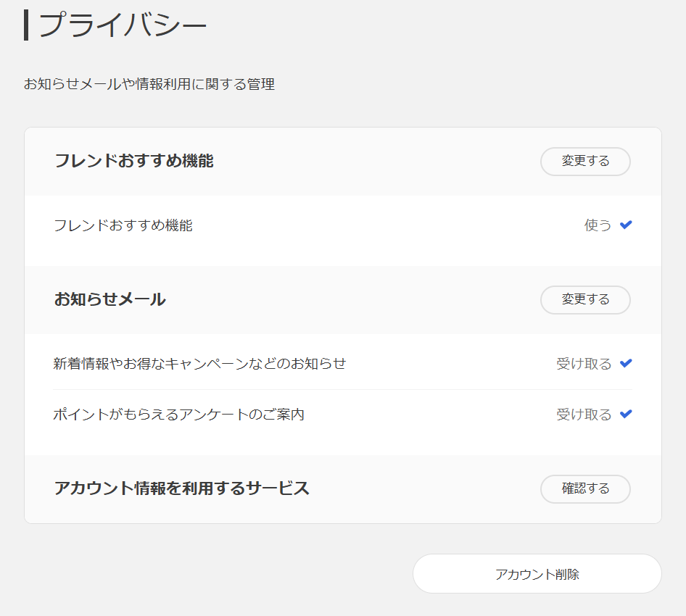Click 受け取る status in アンケート row
The height and width of the screenshot is (616, 686).
pos(584,415)
